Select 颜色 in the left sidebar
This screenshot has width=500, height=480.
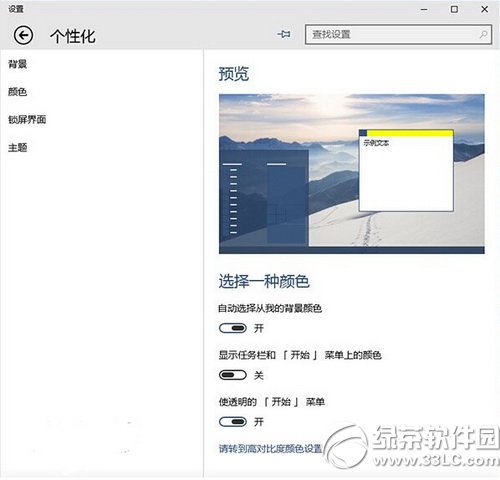[17, 91]
